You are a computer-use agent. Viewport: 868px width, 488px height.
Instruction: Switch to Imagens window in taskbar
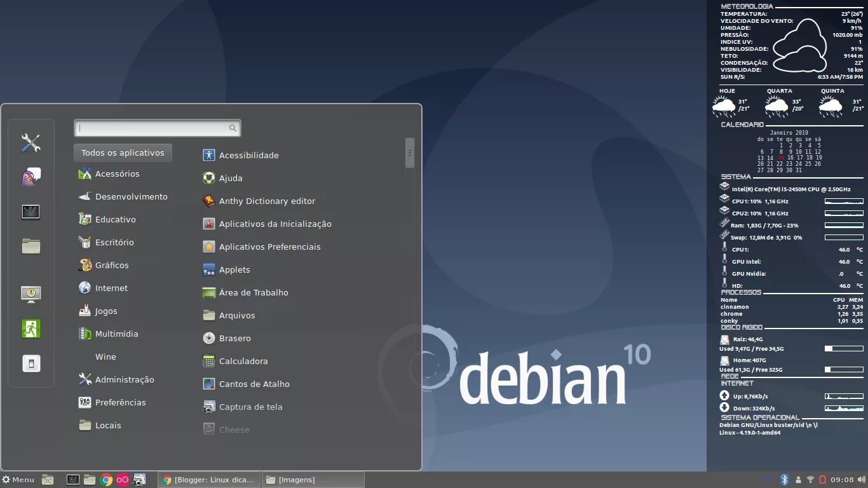pyautogui.click(x=313, y=480)
